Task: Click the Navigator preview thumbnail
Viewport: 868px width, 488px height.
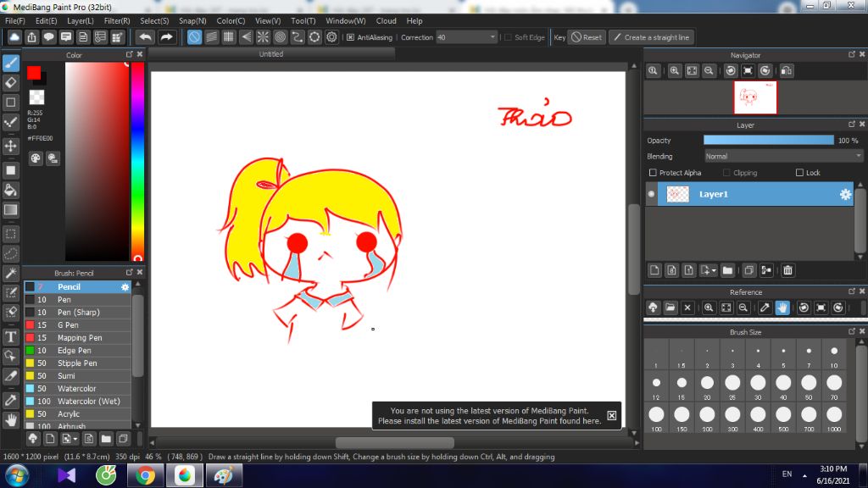Action: pos(755,97)
